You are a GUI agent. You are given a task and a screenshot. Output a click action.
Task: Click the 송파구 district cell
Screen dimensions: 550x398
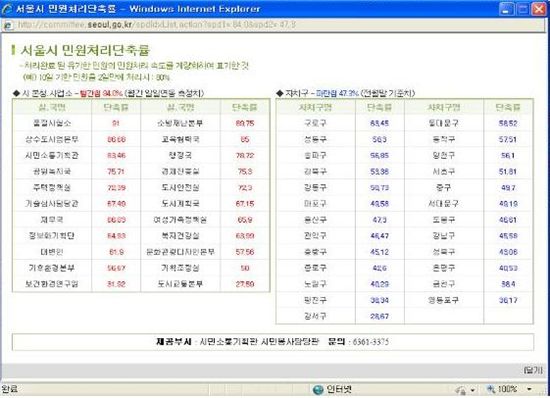(315, 155)
